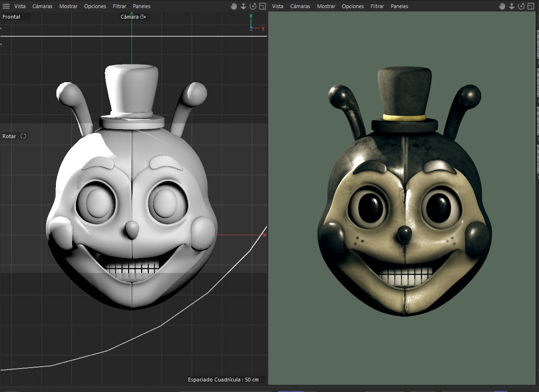Open Filtrar menu in left viewport
The width and height of the screenshot is (539, 392).
119,6
